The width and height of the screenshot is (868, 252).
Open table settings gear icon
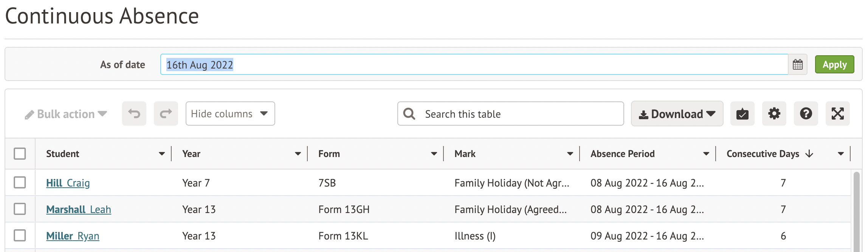point(774,114)
